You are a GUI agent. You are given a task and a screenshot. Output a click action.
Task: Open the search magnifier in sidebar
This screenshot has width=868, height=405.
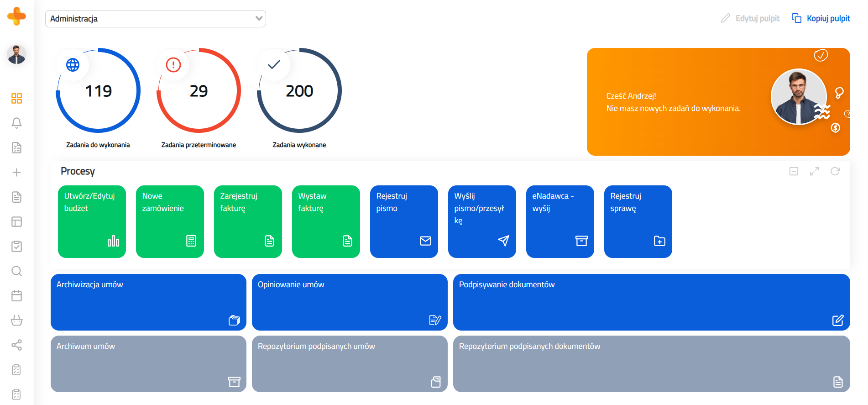click(16, 271)
